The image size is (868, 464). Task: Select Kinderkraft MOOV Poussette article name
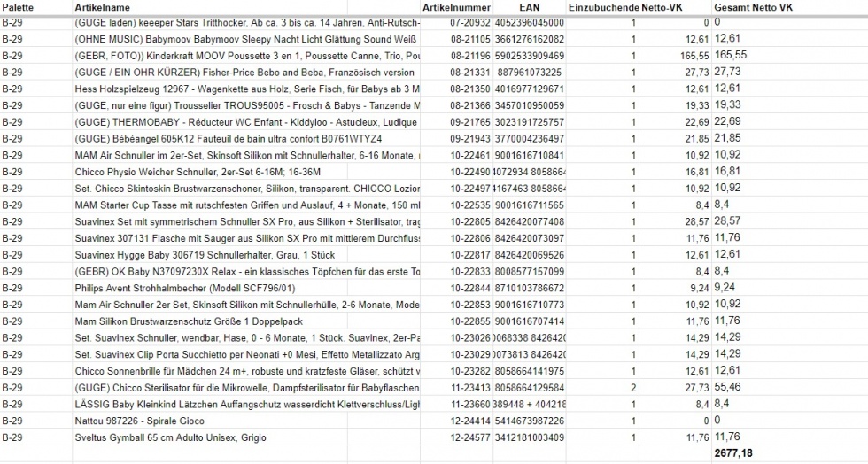pyautogui.click(x=247, y=56)
